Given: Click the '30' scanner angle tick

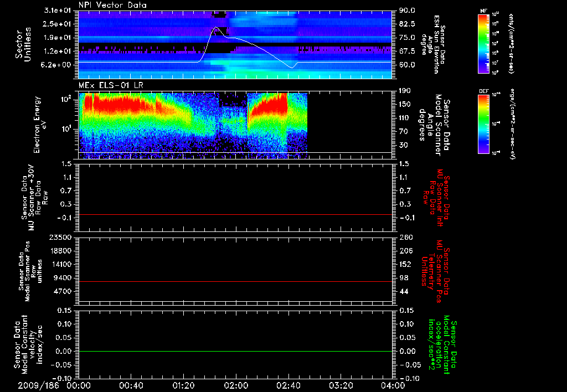Looking at the screenshot, I should pyautogui.click(x=403, y=145).
